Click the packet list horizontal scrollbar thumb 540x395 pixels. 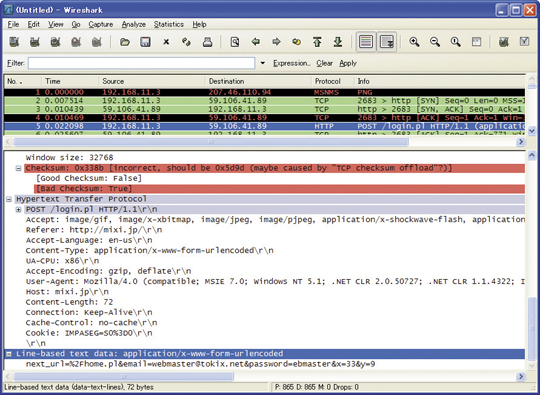click(211, 142)
